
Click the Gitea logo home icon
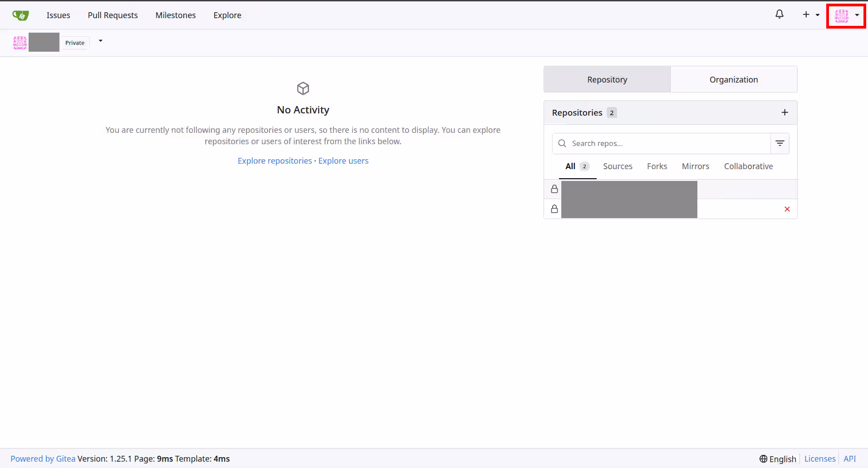tap(20, 15)
